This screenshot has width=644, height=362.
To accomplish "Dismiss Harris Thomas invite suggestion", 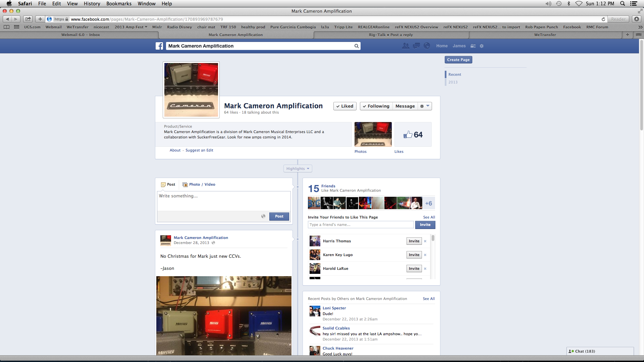I will [x=425, y=241].
